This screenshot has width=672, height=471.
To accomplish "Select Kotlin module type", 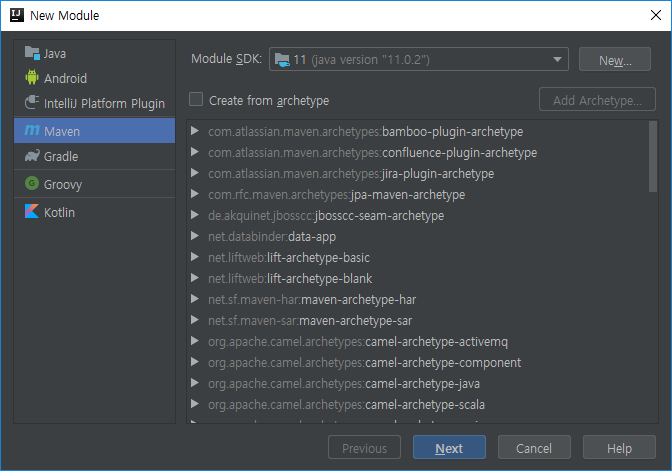I will click(x=94, y=212).
